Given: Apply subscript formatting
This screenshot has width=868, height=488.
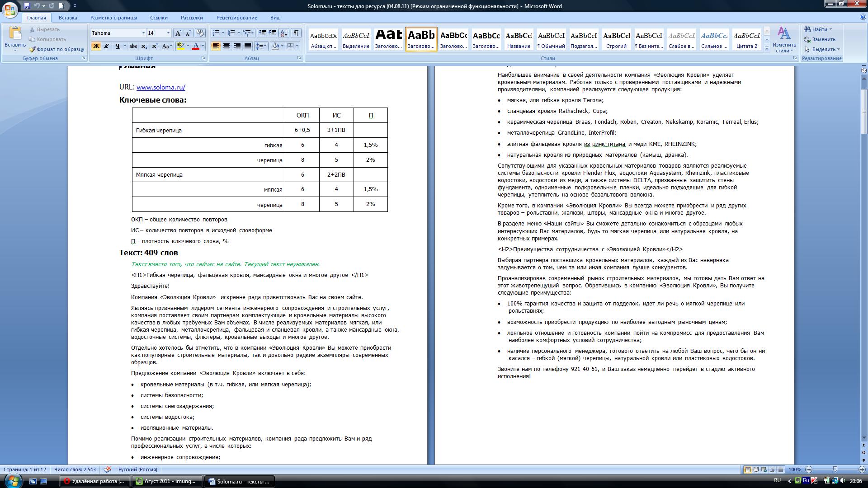Looking at the screenshot, I should [x=144, y=46].
